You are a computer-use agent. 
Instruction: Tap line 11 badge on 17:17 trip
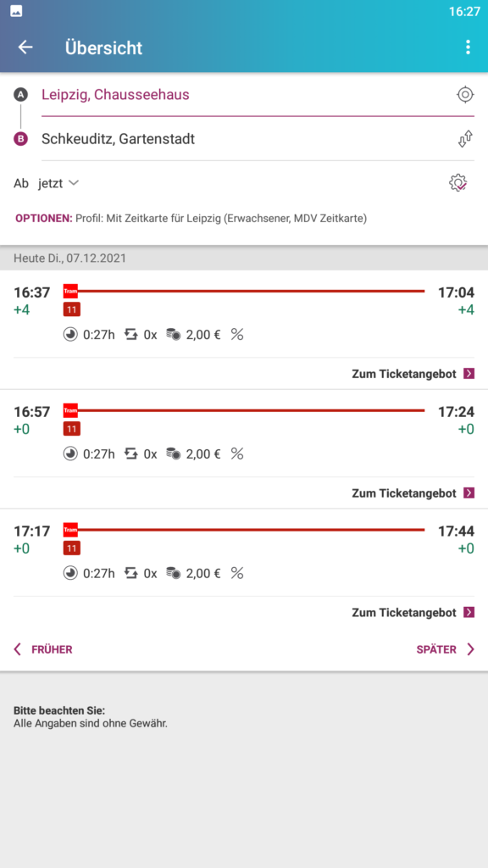click(72, 548)
